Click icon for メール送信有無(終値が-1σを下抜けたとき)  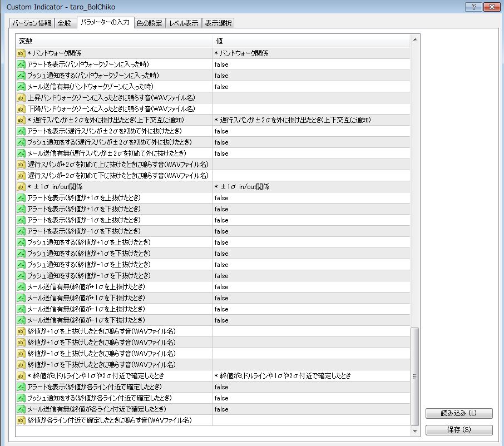(x=21, y=320)
